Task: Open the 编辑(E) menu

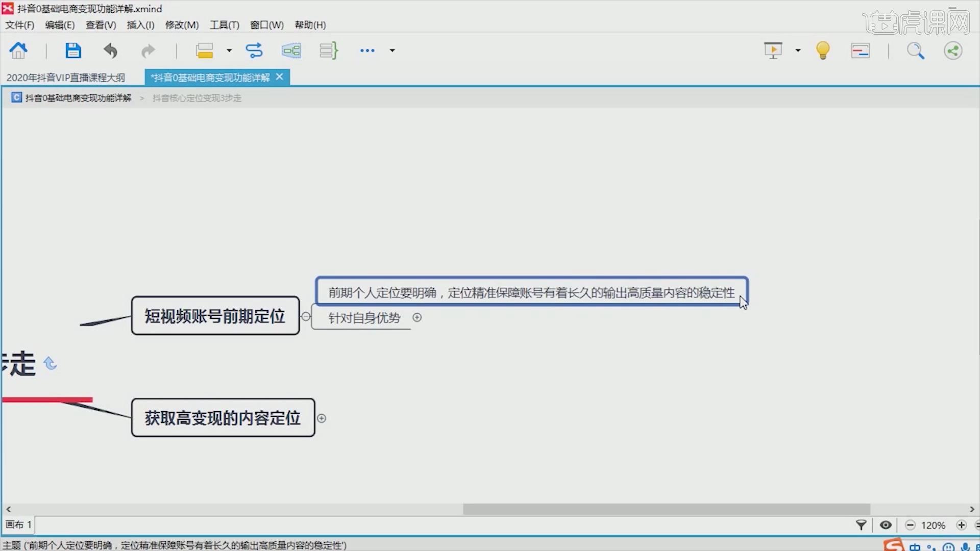Action: point(60,25)
